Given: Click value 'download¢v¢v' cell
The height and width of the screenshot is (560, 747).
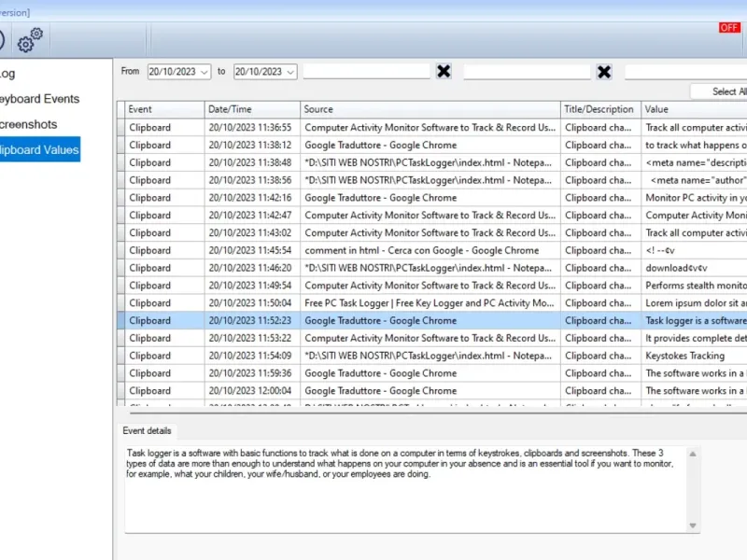Looking at the screenshot, I should coord(694,268).
